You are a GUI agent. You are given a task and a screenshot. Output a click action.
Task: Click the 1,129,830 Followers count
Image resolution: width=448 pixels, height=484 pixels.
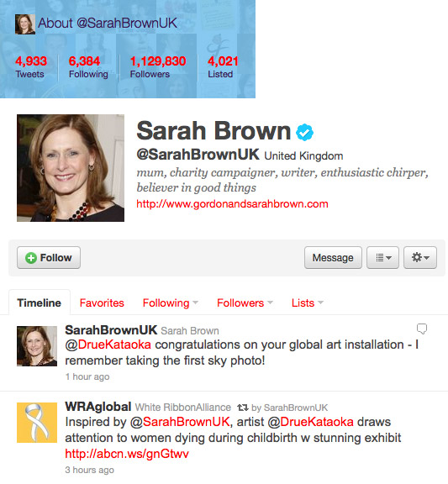(158, 66)
